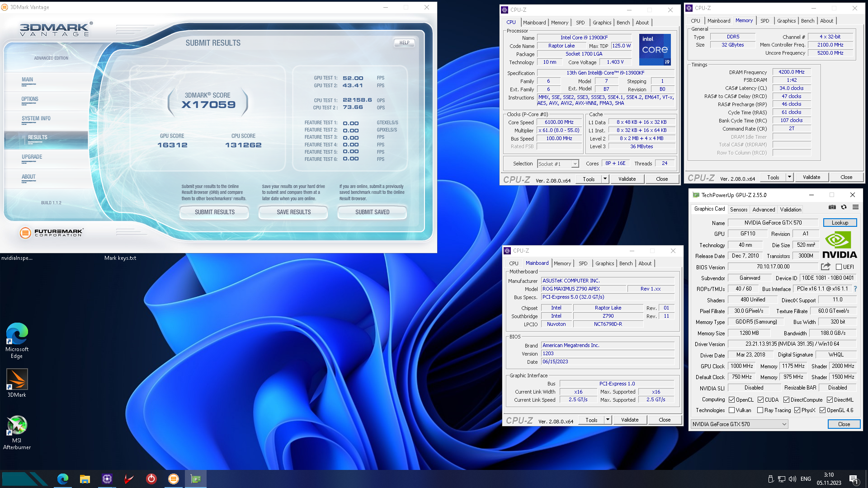Open MSI Afterburner desktop shortcut

pos(17,432)
